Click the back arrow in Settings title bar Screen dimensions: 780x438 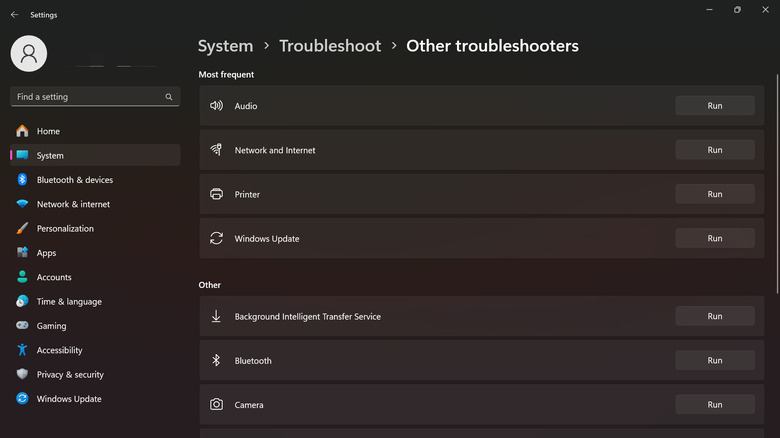(x=14, y=15)
